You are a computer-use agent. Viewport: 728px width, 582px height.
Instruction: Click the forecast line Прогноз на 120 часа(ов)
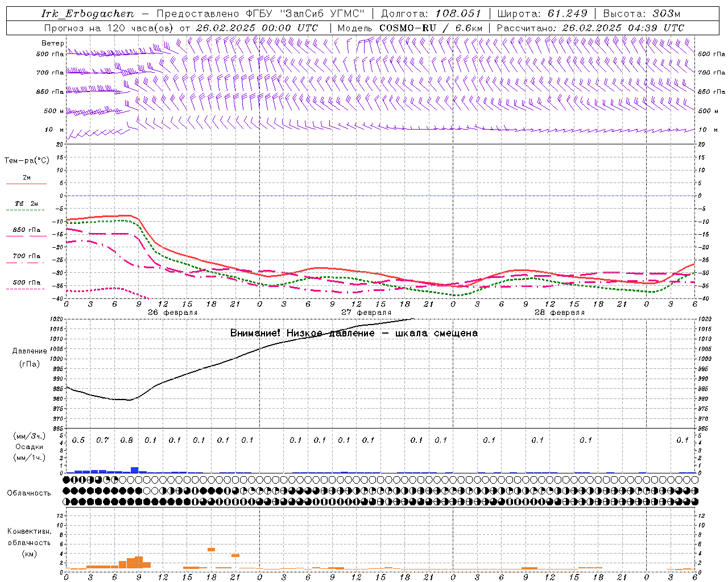[110, 28]
